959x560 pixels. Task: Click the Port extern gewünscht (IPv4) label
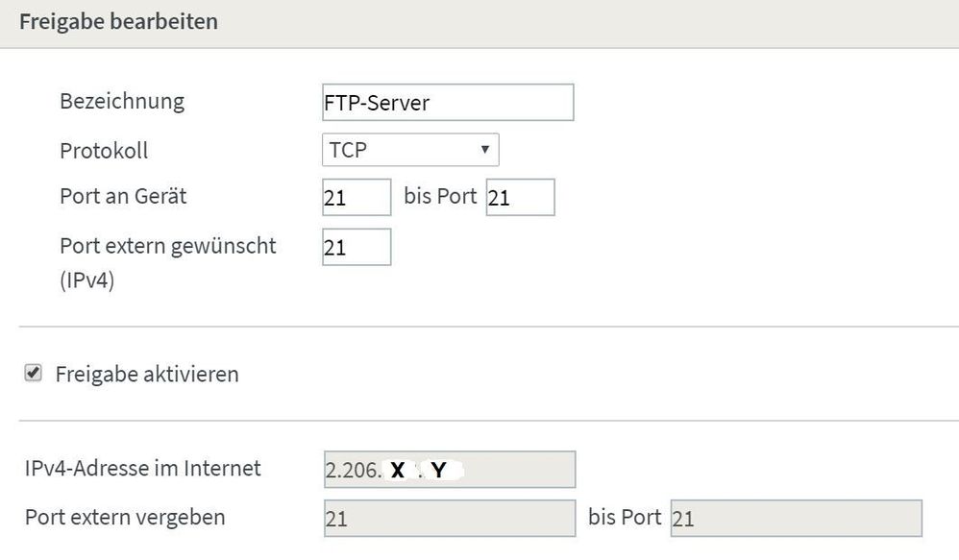(167, 246)
